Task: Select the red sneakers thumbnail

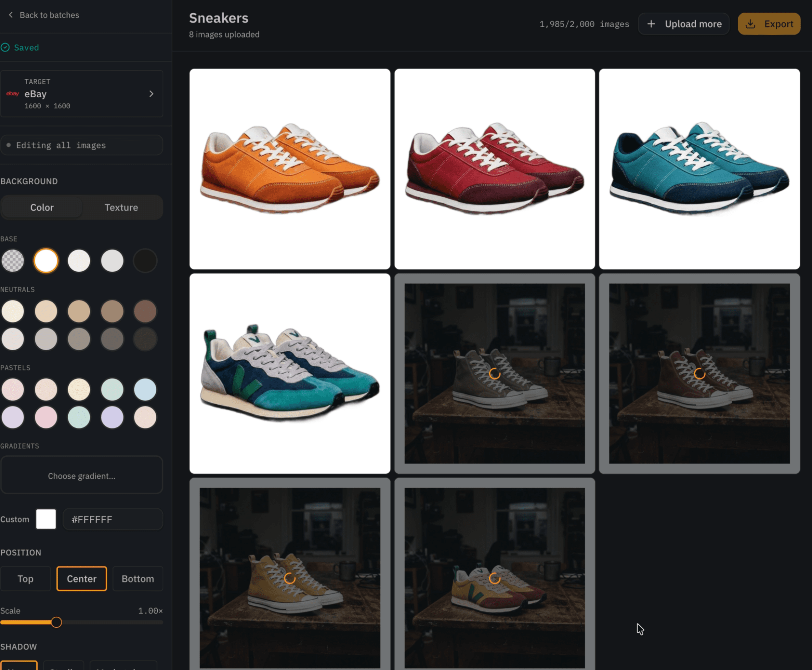Action: tap(494, 169)
